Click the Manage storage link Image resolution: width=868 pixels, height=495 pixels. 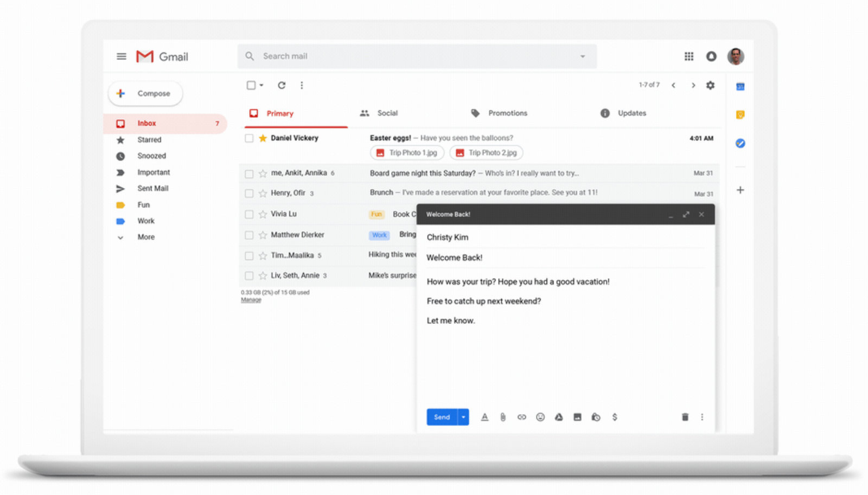pos(250,299)
